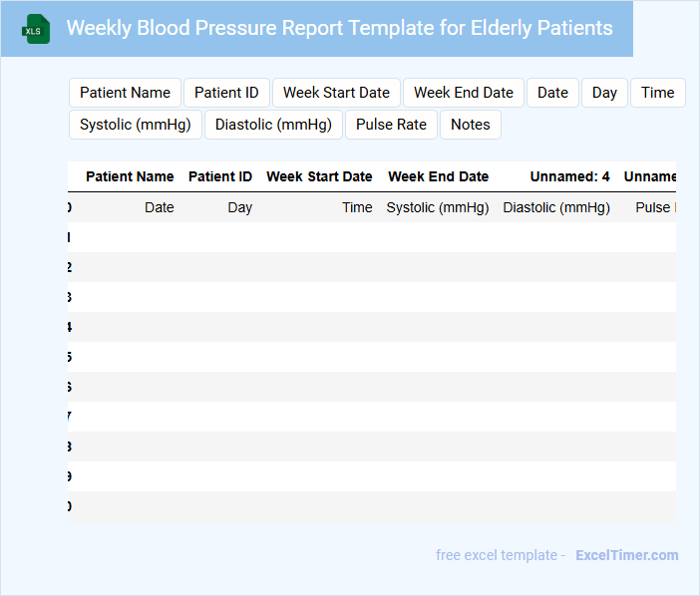Click the report template title text
The height and width of the screenshot is (596, 700).
tap(339, 28)
